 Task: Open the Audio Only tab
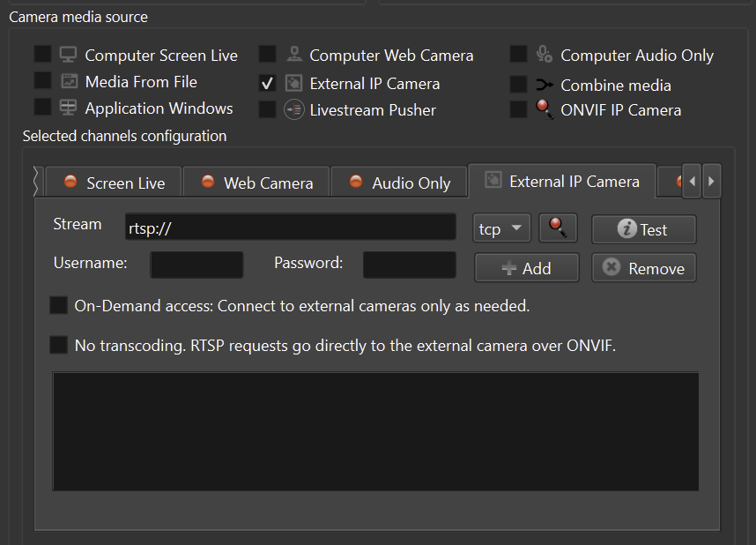399,183
